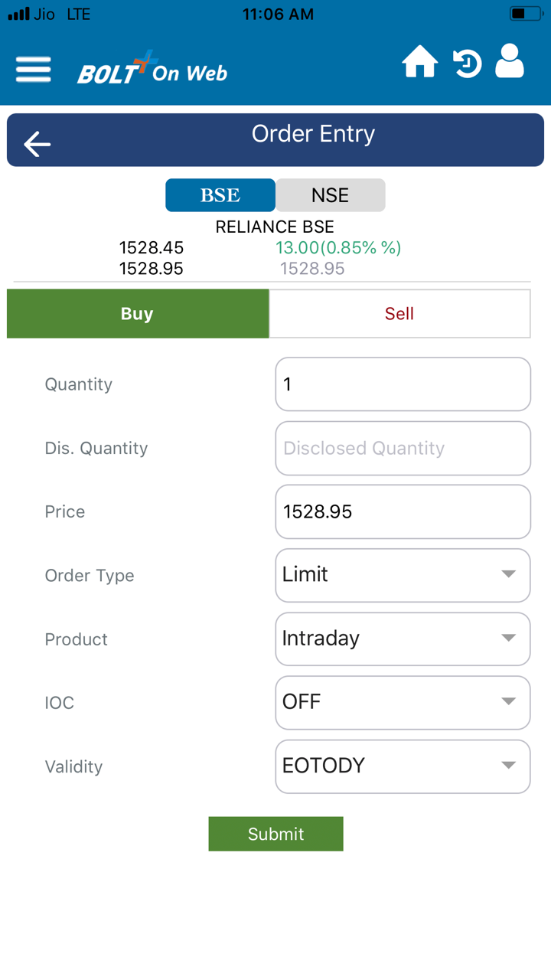This screenshot has height=980, width=551.
Task: Tap the RELIANCE BSE stock name
Action: pos(275,227)
